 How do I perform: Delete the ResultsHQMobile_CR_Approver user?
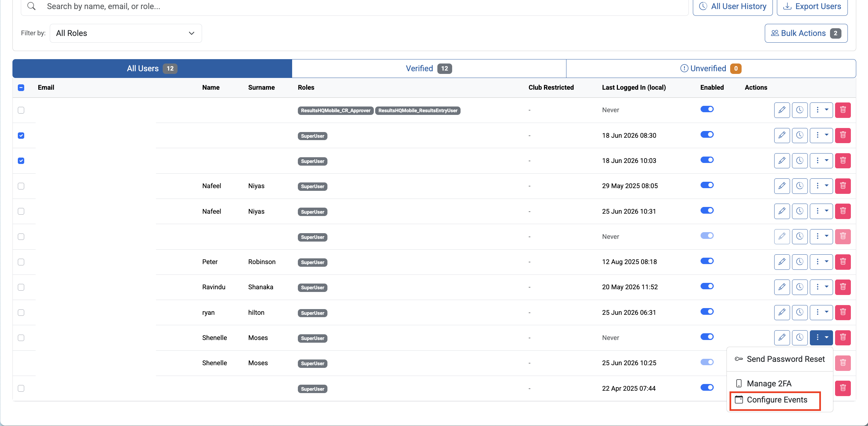click(x=843, y=110)
